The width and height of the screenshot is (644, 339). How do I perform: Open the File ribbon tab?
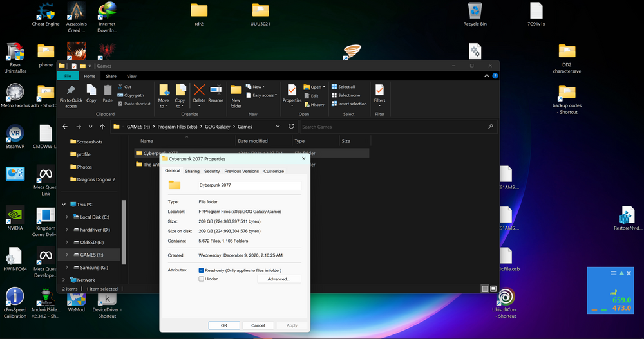point(68,76)
